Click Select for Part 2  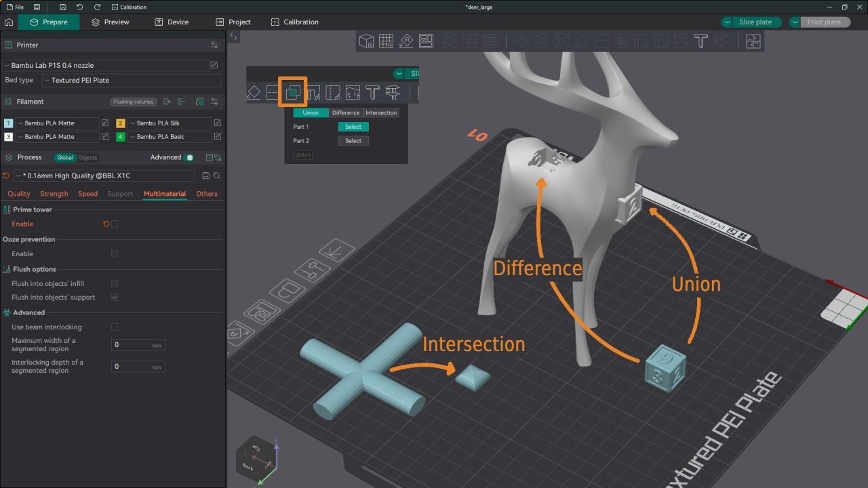pyautogui.click(x=353, y=140)
